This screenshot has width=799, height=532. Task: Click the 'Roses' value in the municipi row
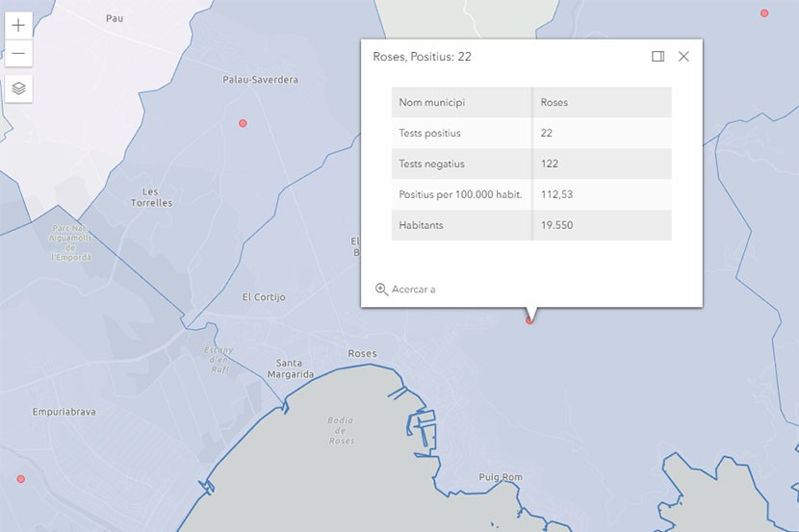(554, 102)
